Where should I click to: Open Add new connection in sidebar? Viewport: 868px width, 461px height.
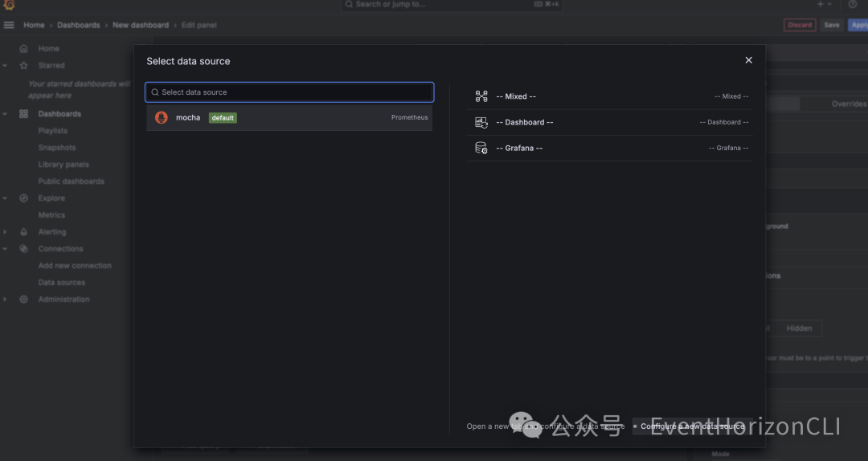[75, 266]
